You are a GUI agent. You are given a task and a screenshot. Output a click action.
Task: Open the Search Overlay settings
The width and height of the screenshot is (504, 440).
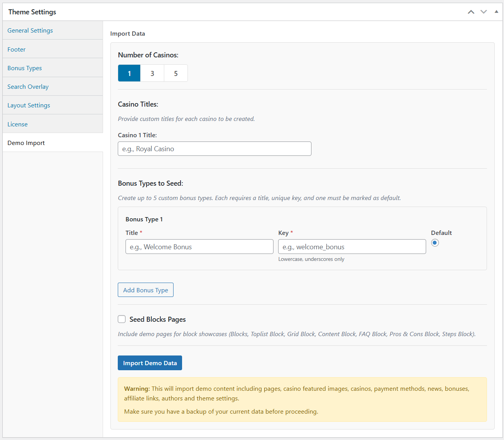28,86
